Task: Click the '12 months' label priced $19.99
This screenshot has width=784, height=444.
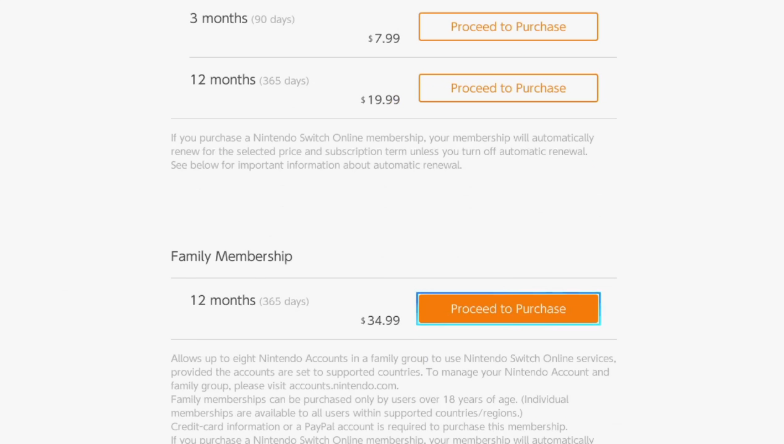Action: click(x=222, y=80)
